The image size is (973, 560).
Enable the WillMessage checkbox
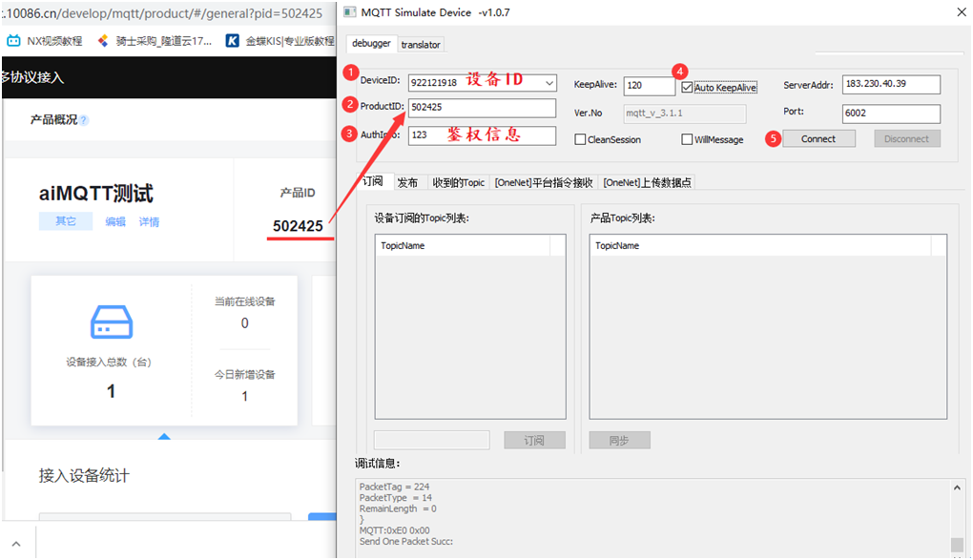click(x=687, y=139)
